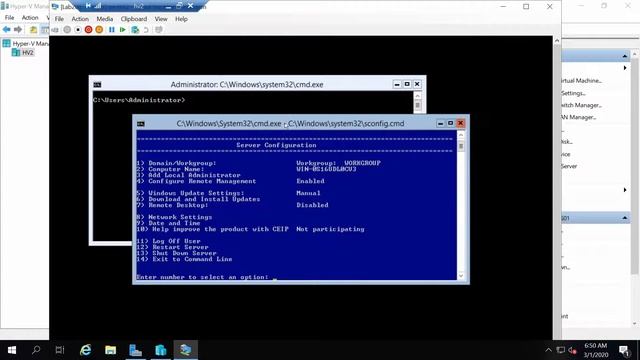Click the taskbar search icon

(36, 350)
